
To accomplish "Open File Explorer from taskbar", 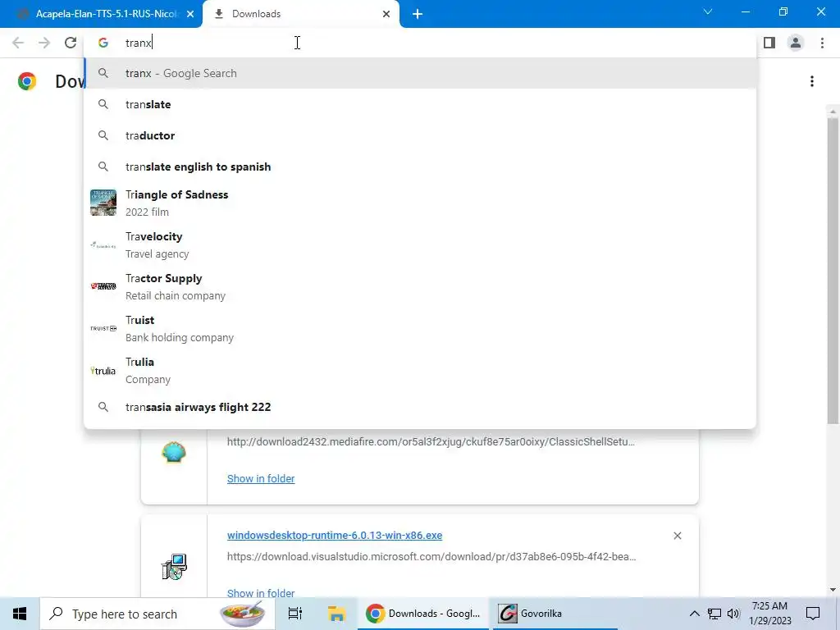I will click(336, 614).
